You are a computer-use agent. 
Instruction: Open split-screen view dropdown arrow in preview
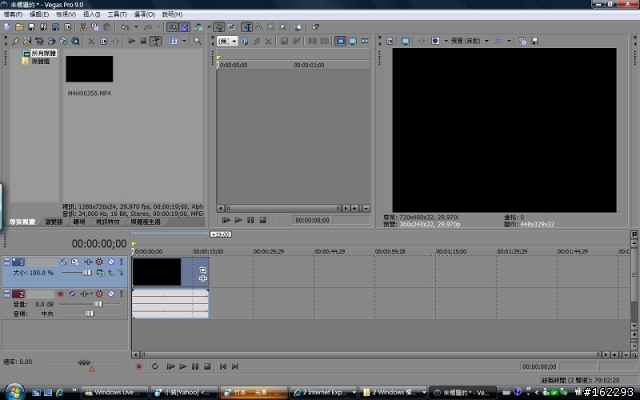tap(446, 41)
